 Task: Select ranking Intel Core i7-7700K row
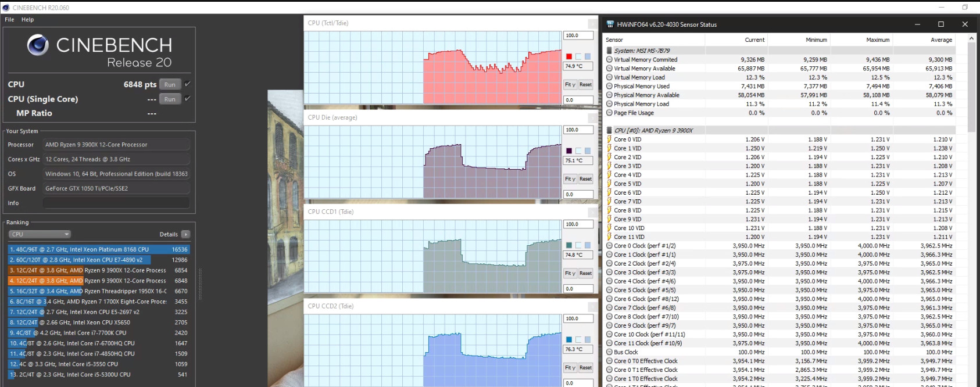point(99,333)
